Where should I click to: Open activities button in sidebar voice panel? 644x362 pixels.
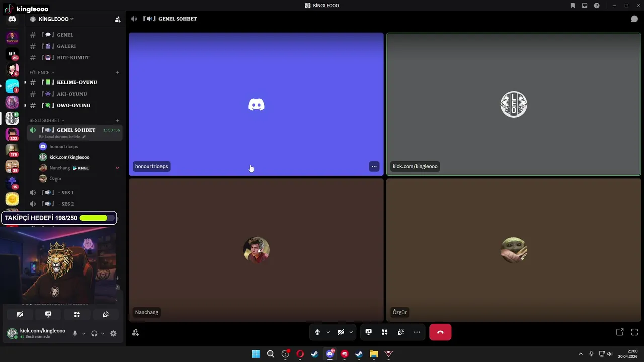77,314
